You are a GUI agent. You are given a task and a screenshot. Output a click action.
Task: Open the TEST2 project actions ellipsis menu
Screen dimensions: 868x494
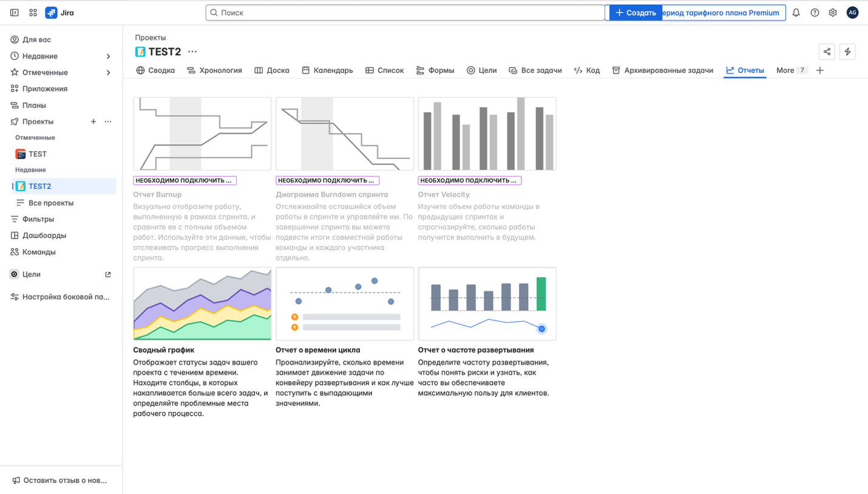192,52
